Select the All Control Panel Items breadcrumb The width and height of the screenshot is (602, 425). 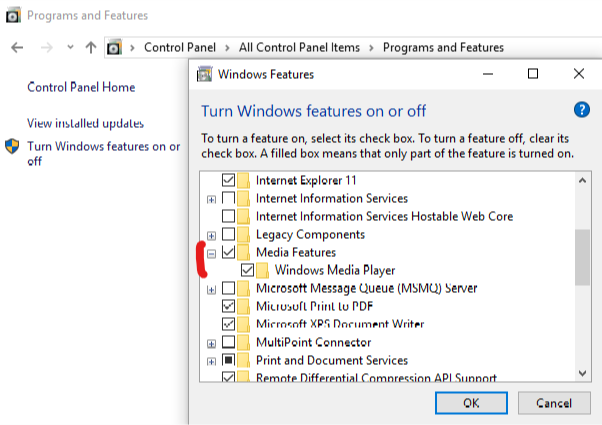[x=299, y=47]
